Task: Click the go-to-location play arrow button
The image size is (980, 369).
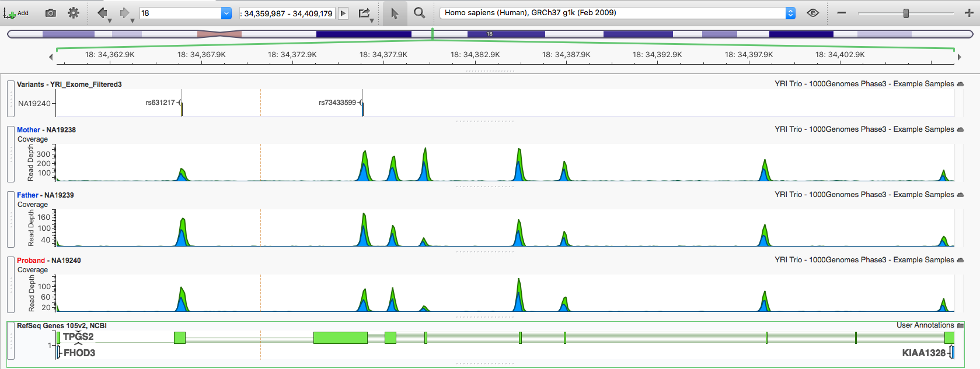Action: [x=344, y=13]
